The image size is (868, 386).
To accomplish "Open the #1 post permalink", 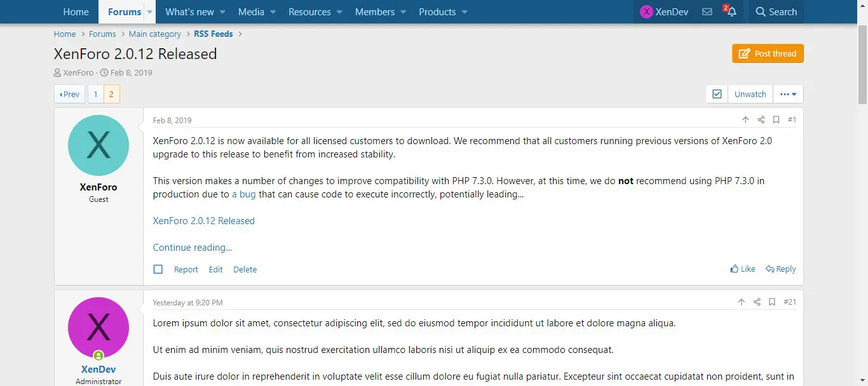I will click(x=792, y=120).
